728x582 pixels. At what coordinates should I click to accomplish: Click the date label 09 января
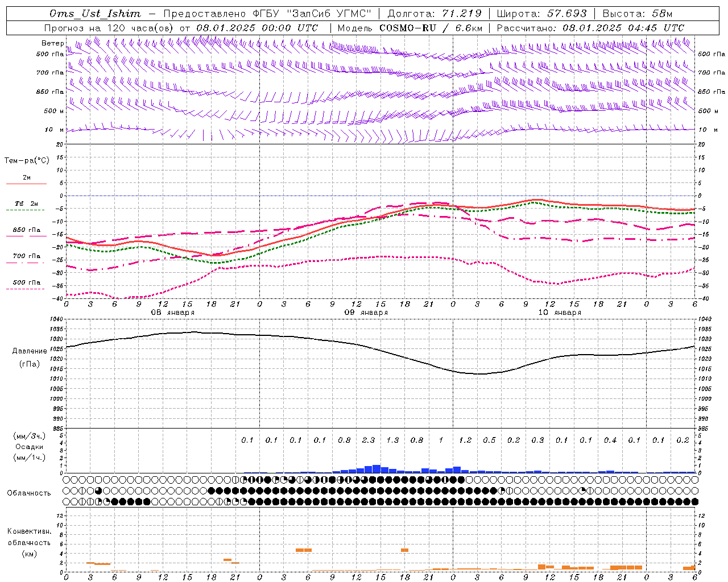(366, 313)
